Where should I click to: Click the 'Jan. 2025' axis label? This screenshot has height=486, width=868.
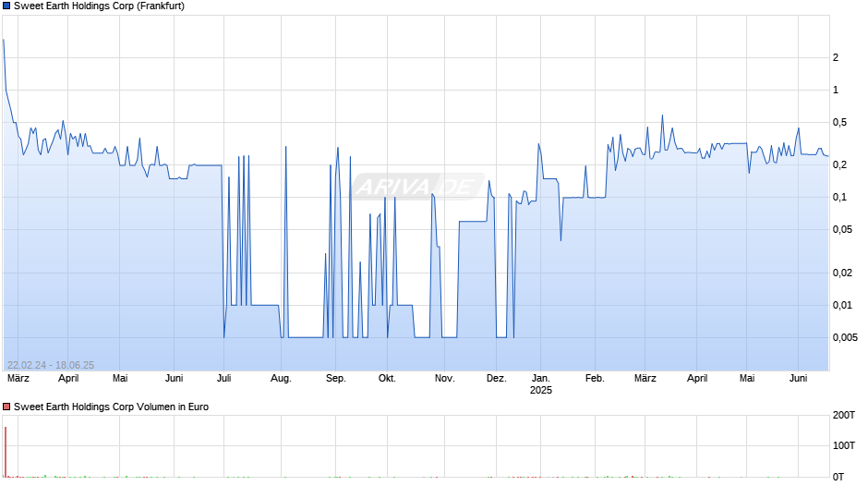pyautogui.click(x=541, y=384)
